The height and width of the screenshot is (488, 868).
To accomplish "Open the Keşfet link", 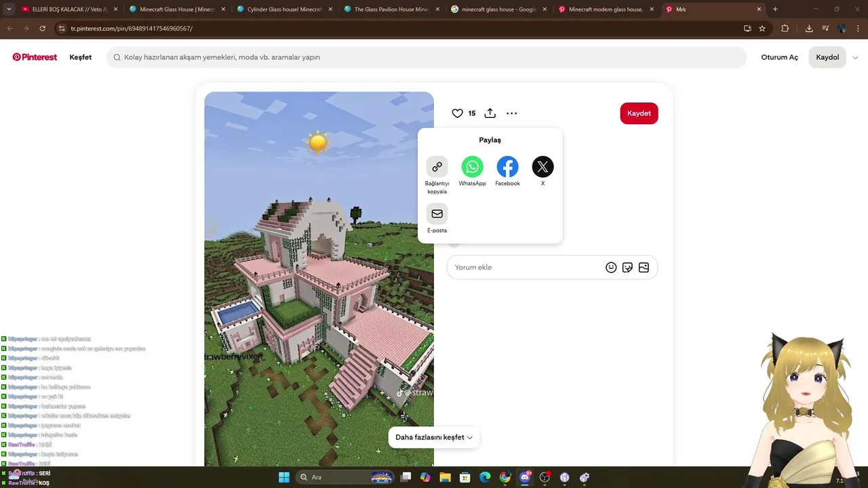I will click(81, 58).
